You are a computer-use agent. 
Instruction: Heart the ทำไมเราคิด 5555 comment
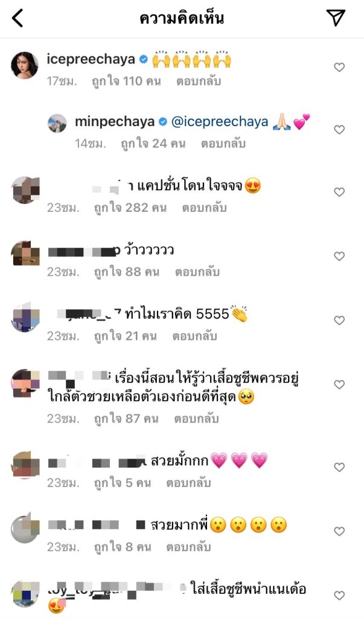339,320
